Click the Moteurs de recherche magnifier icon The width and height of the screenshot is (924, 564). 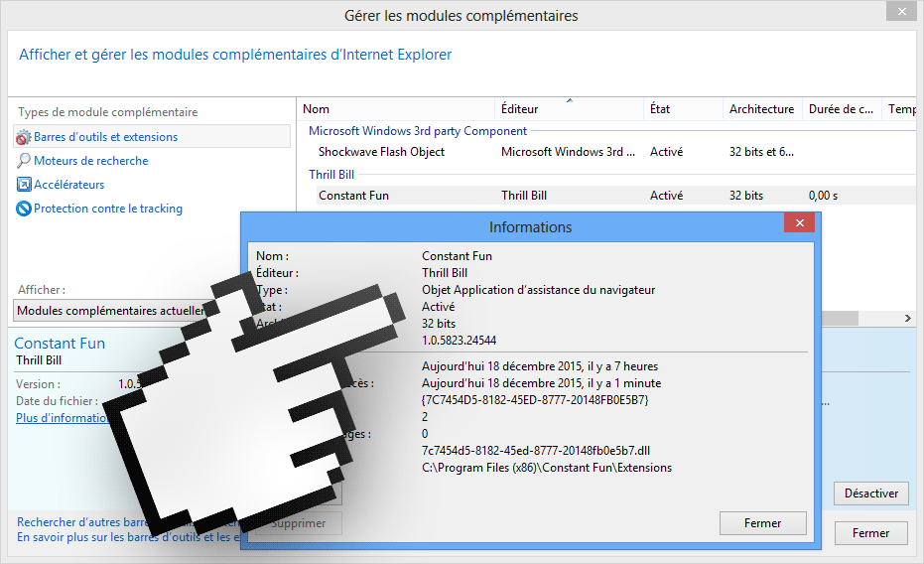pyautogui.click(x=24, y=160)
